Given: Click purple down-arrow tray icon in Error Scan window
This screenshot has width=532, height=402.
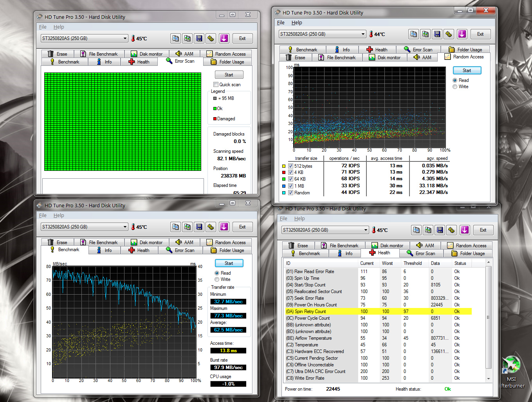Looking at the screenshot, I should pyautogui.click(x=224, y=38).
